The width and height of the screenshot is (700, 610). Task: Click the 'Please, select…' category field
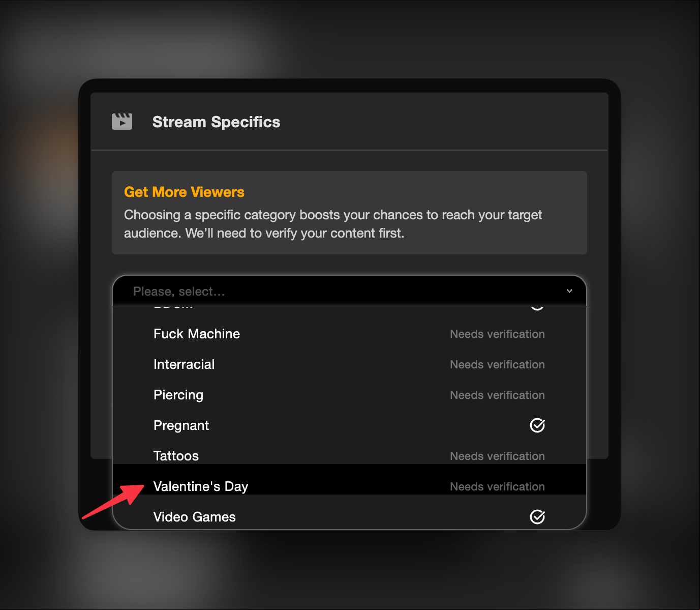tap(349, 291)
